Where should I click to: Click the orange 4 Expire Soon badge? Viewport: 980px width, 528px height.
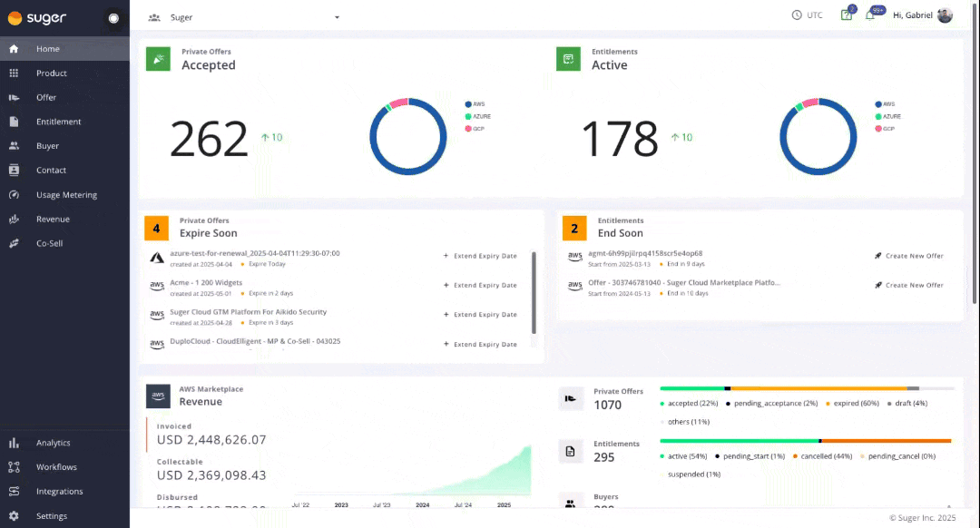pos(156,228)
